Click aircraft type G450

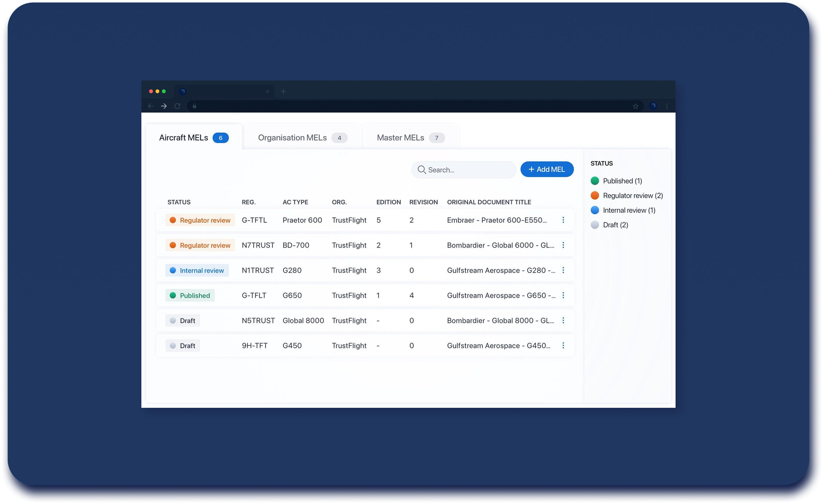pyautogui.click(x=292, y=345)
